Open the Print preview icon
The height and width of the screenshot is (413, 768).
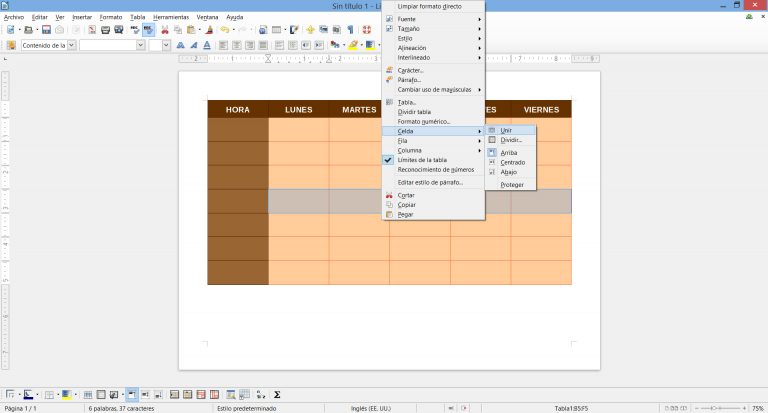tap(119, 30)
